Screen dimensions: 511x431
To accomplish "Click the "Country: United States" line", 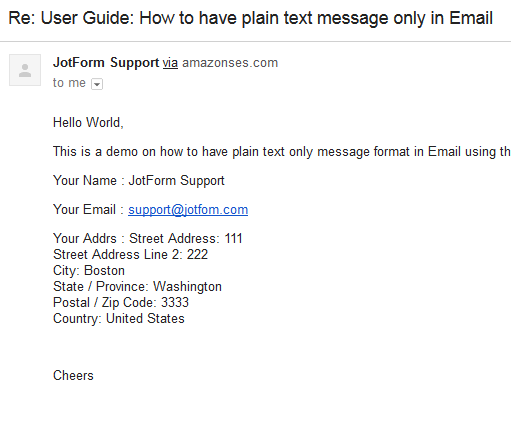I will pos(119,319).
